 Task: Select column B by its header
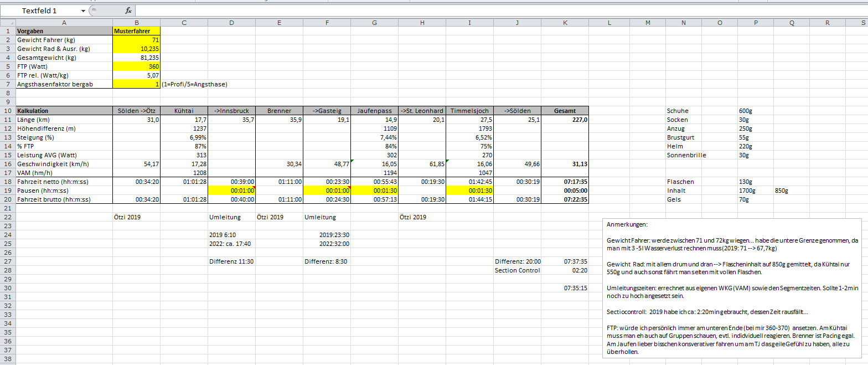tap(136, 23)
